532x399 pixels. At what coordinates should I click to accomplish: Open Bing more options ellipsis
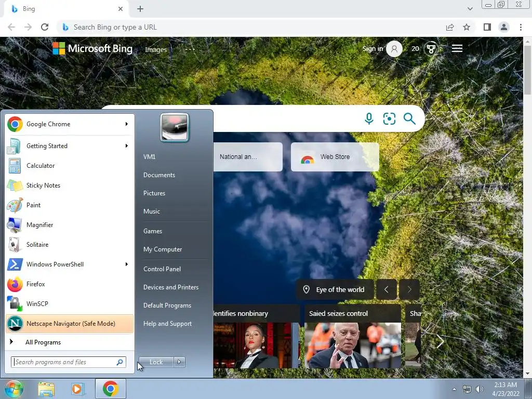click(x=190, y=49)
